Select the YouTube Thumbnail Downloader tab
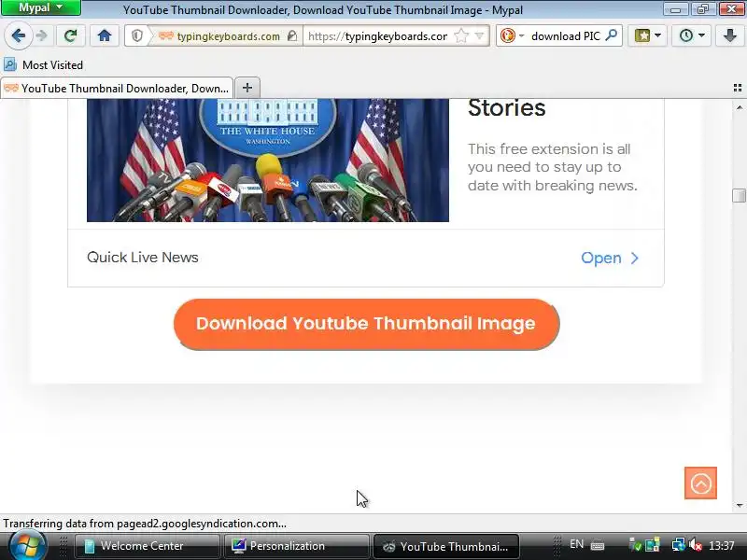The height and width of the screenshot is (560, 747). (117, 88)
